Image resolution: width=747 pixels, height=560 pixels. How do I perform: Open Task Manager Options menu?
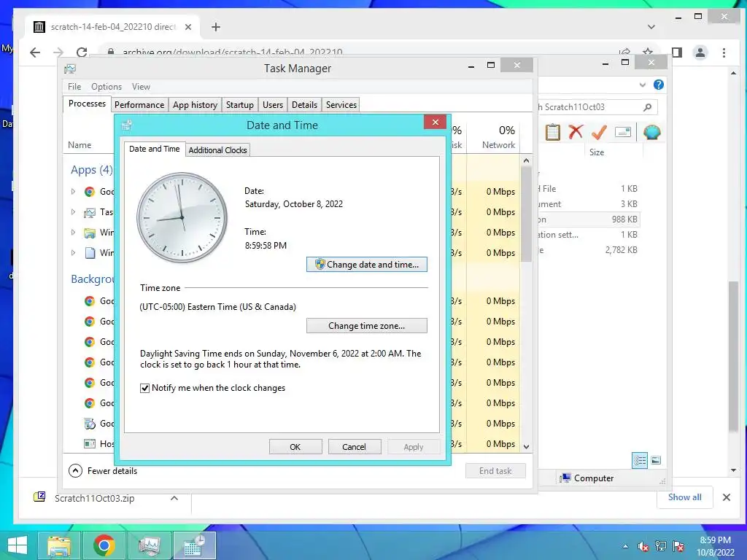click(x=107, y=87)
